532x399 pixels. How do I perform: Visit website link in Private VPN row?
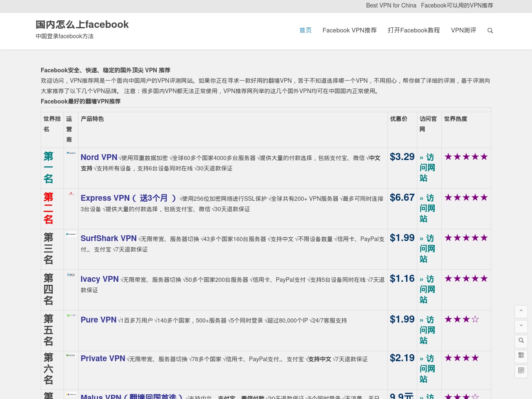pyautogui.click(x=427, y=369)
